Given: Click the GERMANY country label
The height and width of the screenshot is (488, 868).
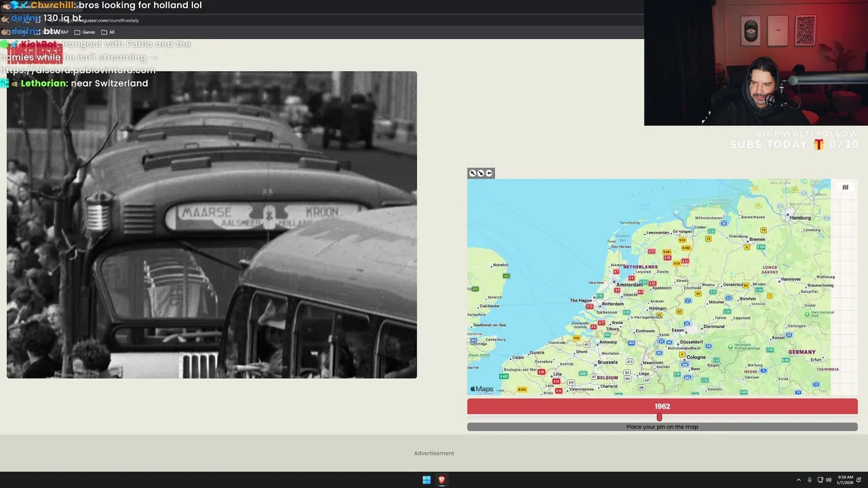Looking at the screenshot, I should (x=802, y=352).
